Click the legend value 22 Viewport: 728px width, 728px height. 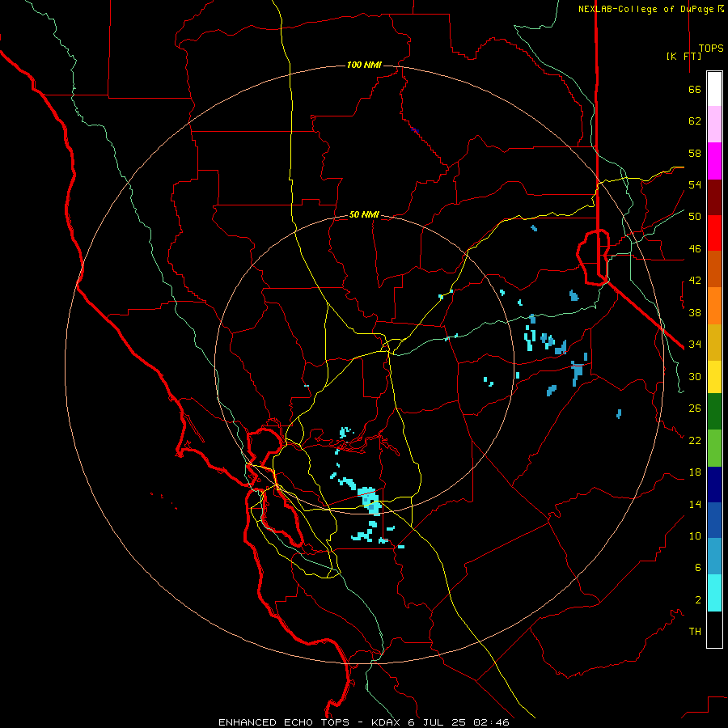point(695,440)
